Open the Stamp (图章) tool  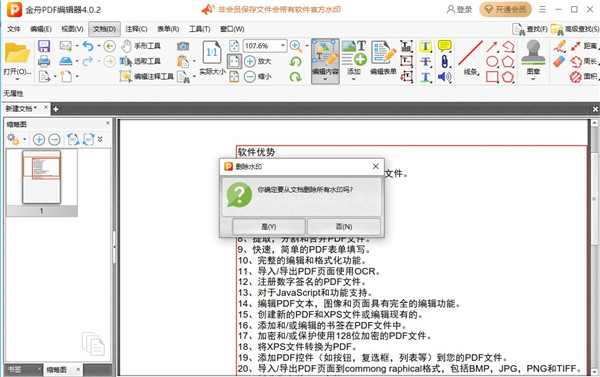533,57
